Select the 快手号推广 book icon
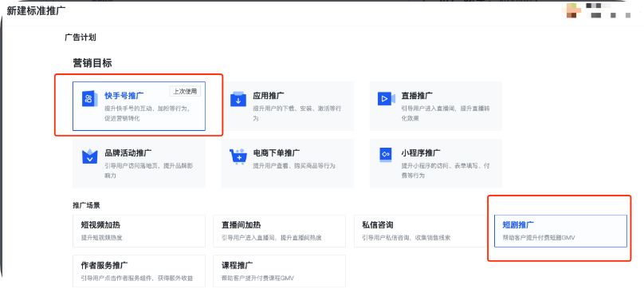Viewport: 644px width, 293px height. click(89, 99)
